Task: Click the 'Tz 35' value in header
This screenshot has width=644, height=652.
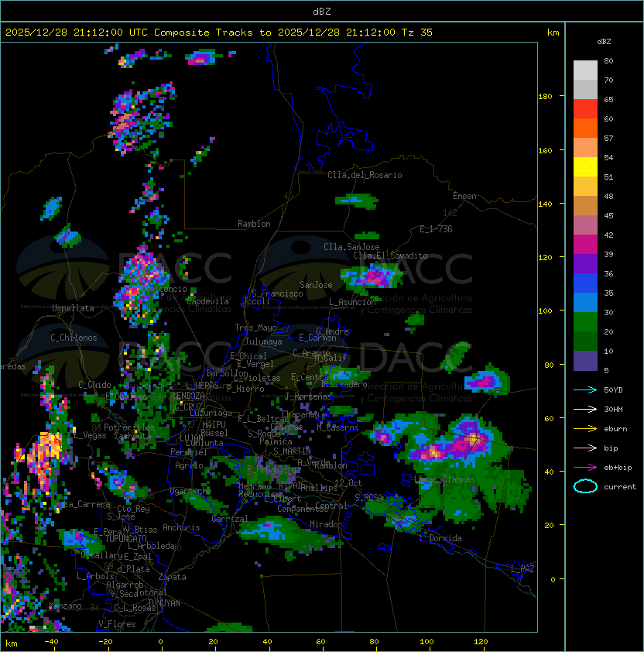Action: pos(417,33)
